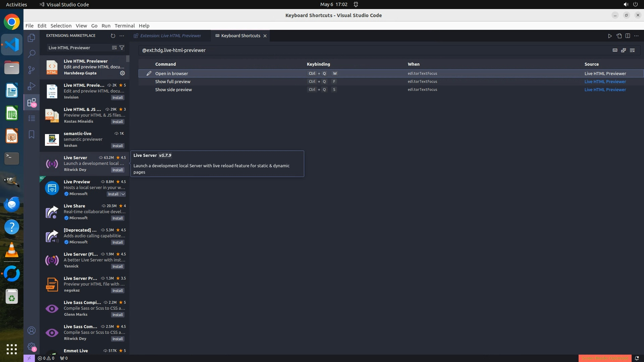
Task: Click the keybindings search field
Action: point(369,50)
